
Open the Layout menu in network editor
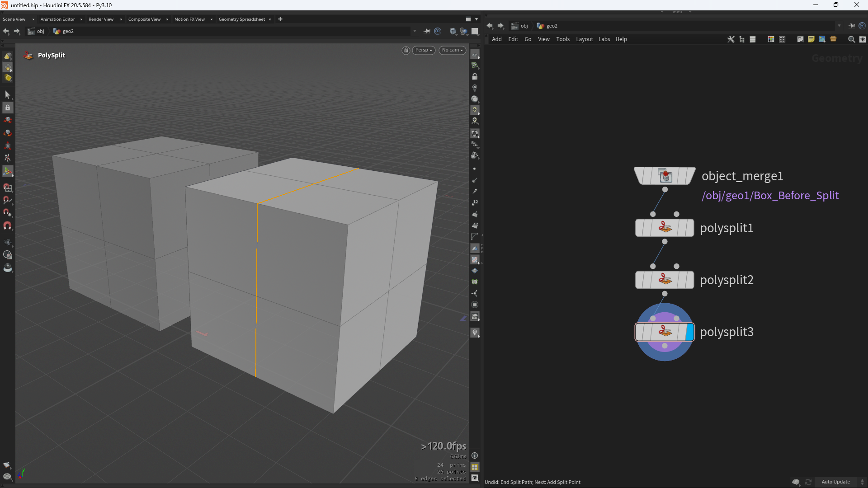click(584, 39)
